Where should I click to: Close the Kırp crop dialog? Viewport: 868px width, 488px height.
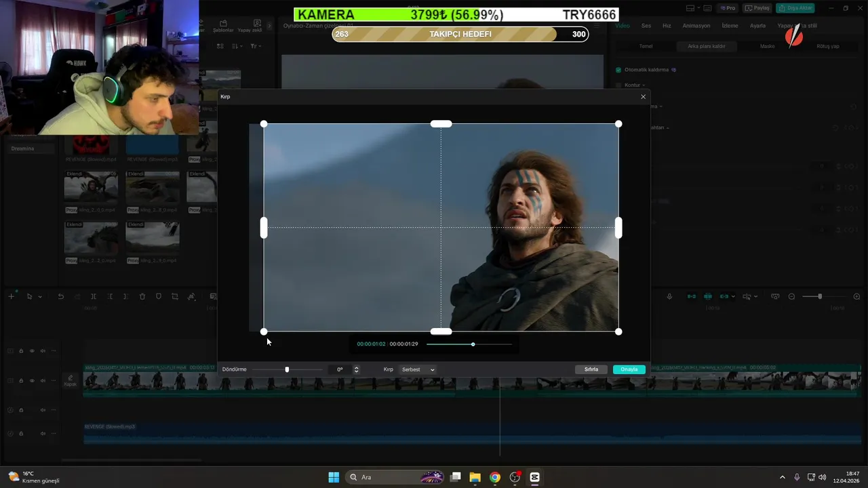pos(644,97)
